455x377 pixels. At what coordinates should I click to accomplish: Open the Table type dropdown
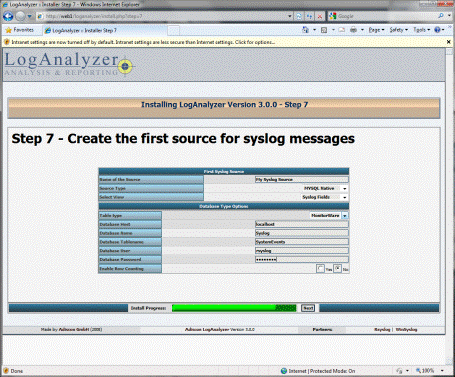tap(329, 216)
